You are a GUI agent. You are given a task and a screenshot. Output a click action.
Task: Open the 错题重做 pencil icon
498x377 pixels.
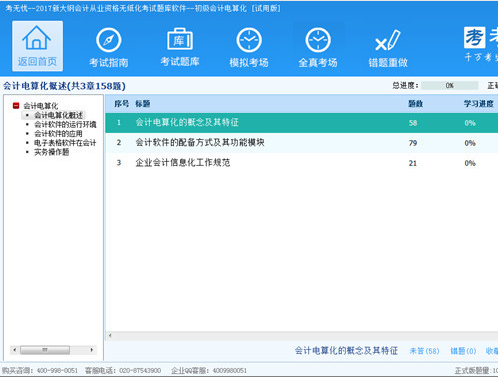(388, 47)
